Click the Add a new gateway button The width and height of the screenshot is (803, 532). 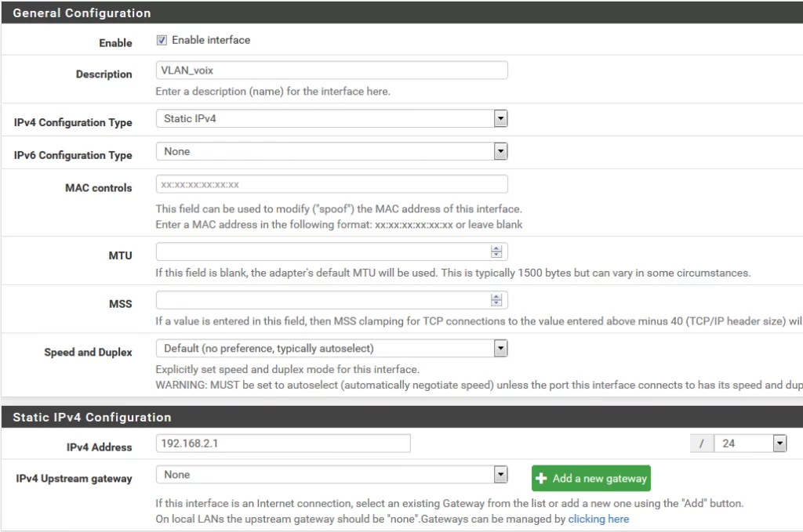tap(591, 478)
